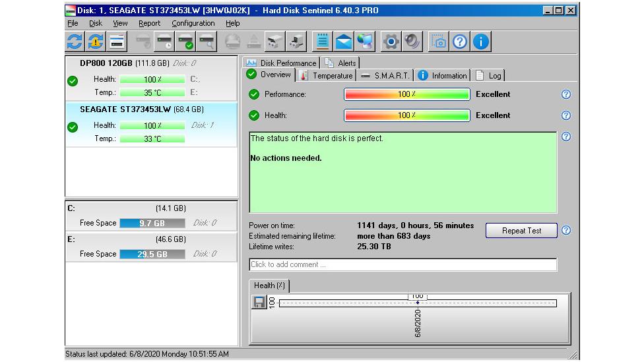Click the camera screenshot capture icon
Image resolution: width=644 pixels, height=362 pixels.
(x=438, y=42)
